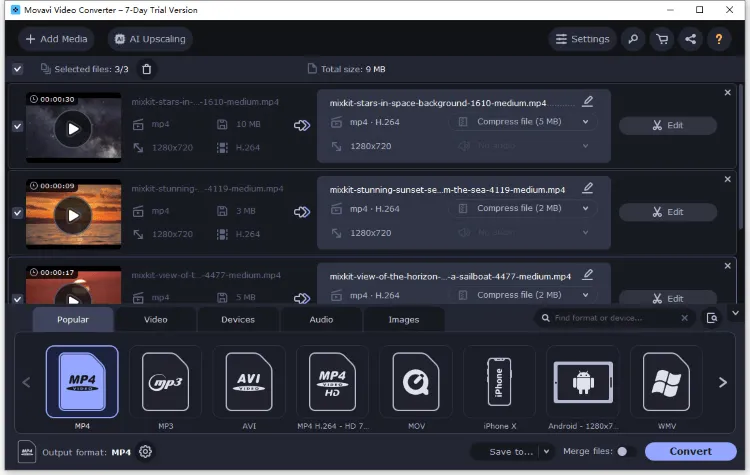Open the search (magnifier) tool in top toolbar
Screen dimensions: 750x475
(x=633, y=39)
